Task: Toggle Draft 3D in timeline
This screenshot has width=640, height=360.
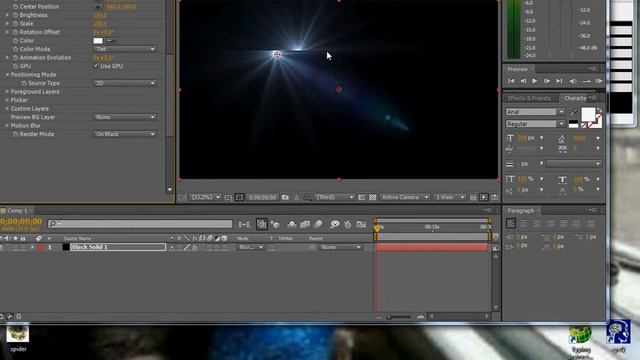Action: [275, 224]
